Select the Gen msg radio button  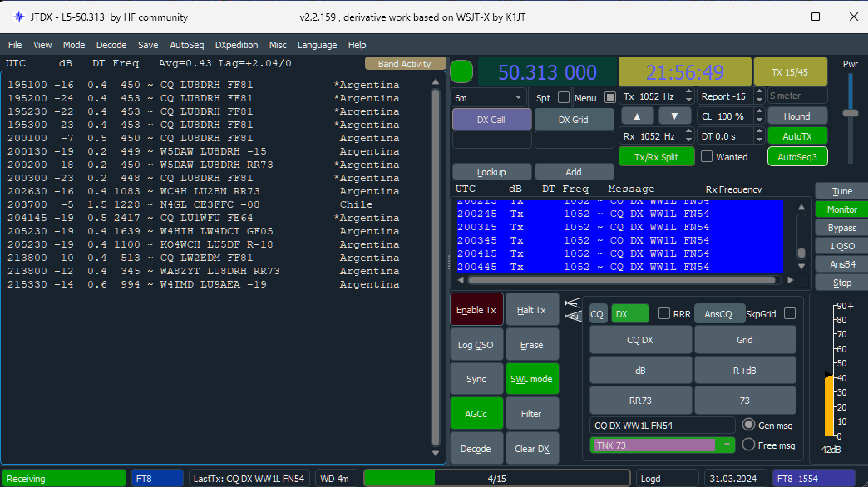(x=748, y=425)
